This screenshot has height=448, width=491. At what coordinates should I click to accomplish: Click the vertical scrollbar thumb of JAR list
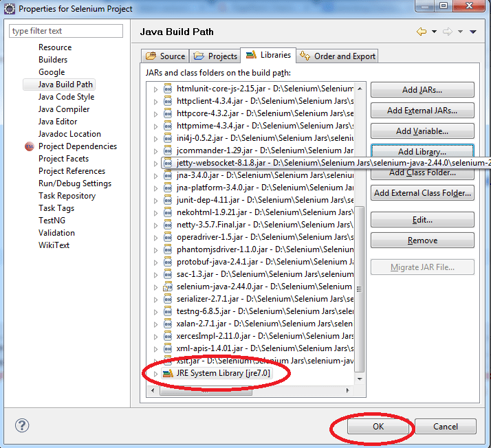(360, 289)
